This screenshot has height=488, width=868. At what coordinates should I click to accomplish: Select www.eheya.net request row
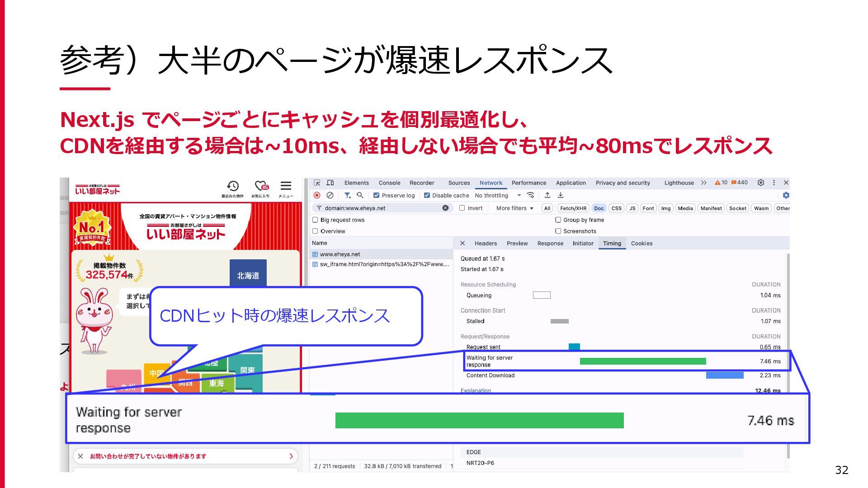click(x=382, y=254)
